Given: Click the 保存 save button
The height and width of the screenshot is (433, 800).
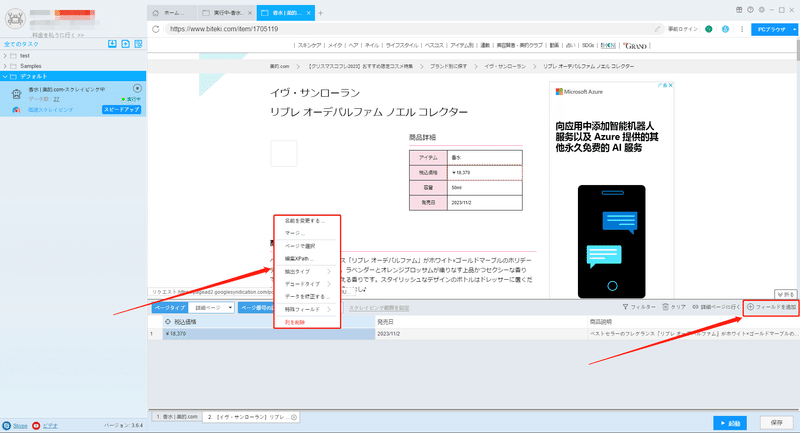Looking at the screenshot, I should pos(777,423).
